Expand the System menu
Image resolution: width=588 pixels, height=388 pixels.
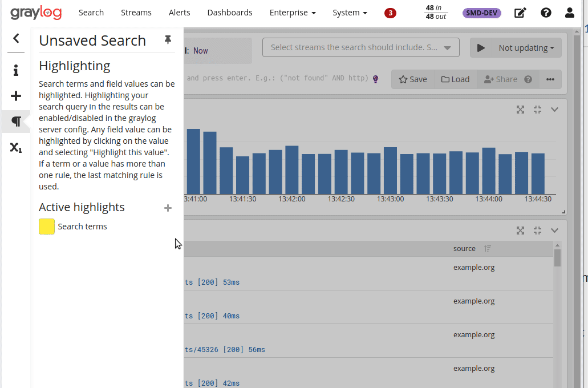click(350, 13)
